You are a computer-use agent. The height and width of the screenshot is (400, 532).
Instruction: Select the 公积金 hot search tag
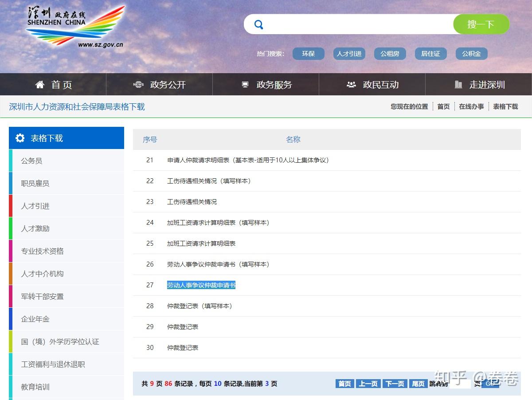coord(472,54)
